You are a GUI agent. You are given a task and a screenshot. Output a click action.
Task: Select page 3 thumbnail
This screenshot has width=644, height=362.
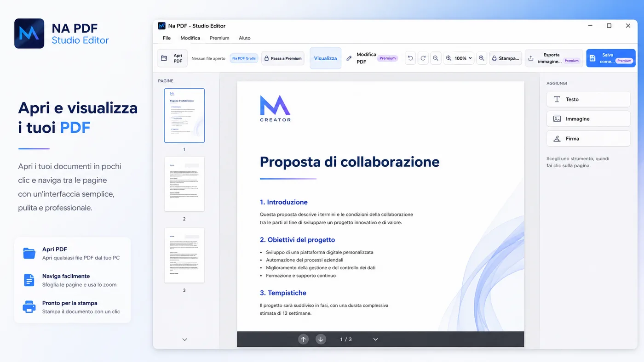[x=184, y=255]
